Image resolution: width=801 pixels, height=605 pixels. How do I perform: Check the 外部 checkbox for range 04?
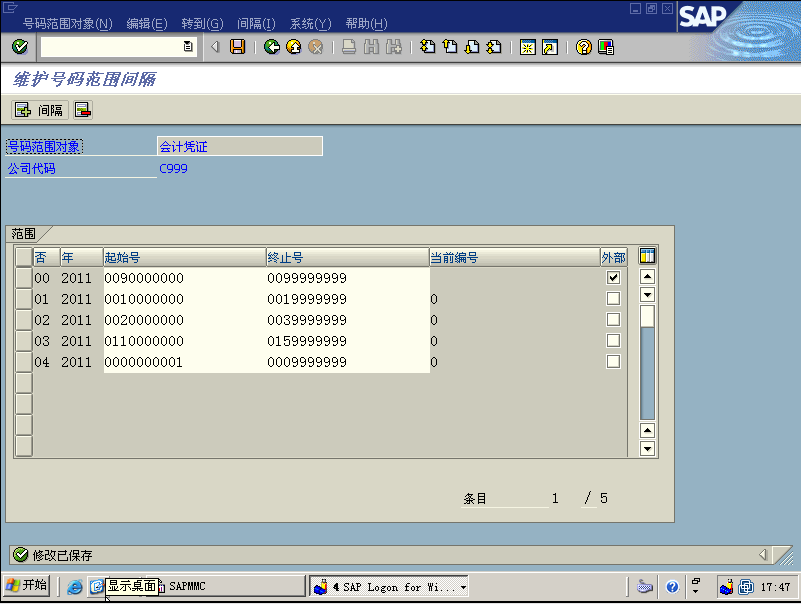613,362
